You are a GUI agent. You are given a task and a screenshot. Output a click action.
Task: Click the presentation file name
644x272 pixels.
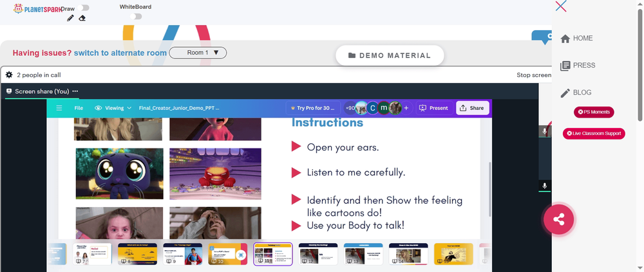pyautogui.click(x=179, y=108)
